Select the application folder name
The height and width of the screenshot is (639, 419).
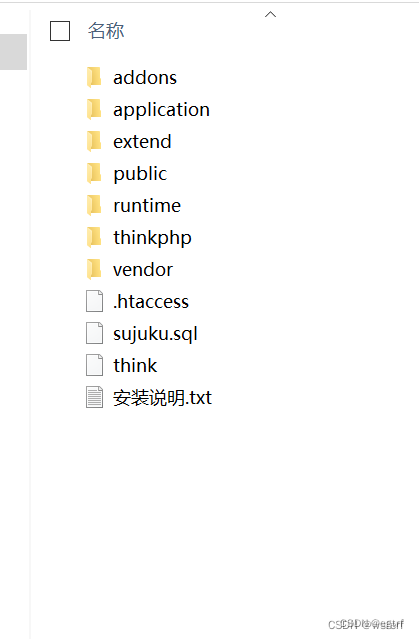[x=161, y=110]
